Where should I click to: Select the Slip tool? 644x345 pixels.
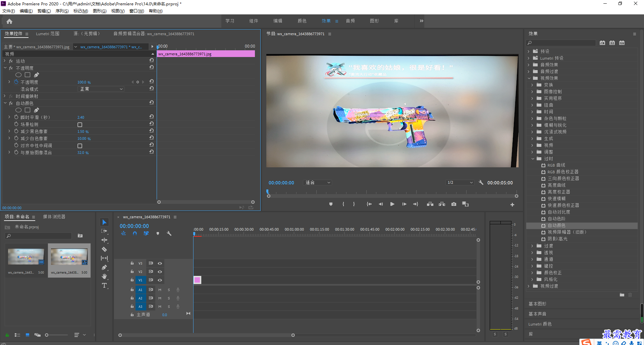(x=104, y=258)
